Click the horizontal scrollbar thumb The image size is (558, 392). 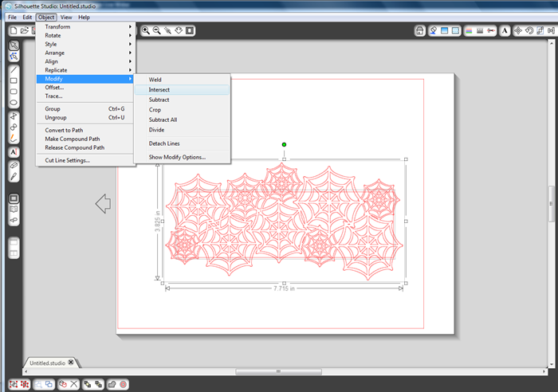point(278,371)
